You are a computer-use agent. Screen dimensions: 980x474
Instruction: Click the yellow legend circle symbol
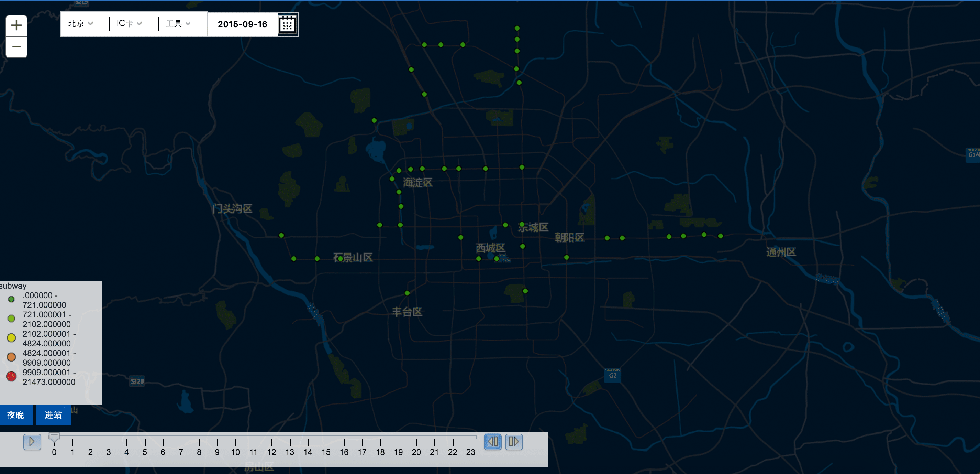click(11, 338)
